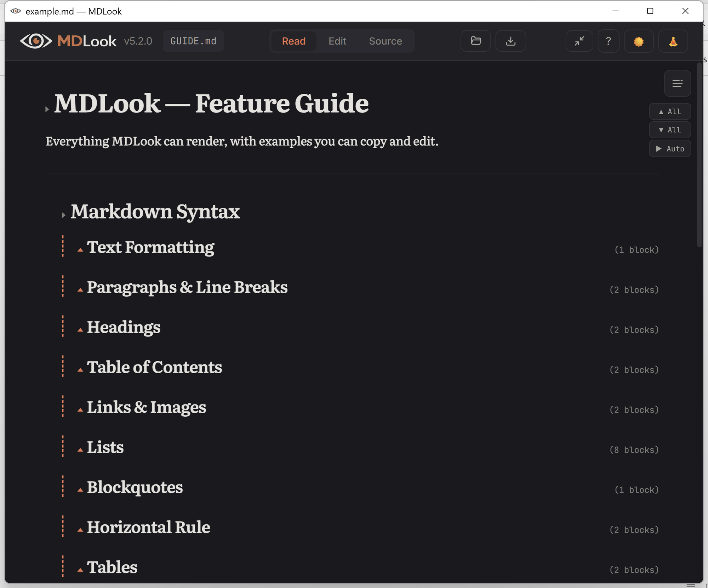Click the (1 block) count beside Text Formatting
This screenshot has height=588, width=708.
pos(636,250)
